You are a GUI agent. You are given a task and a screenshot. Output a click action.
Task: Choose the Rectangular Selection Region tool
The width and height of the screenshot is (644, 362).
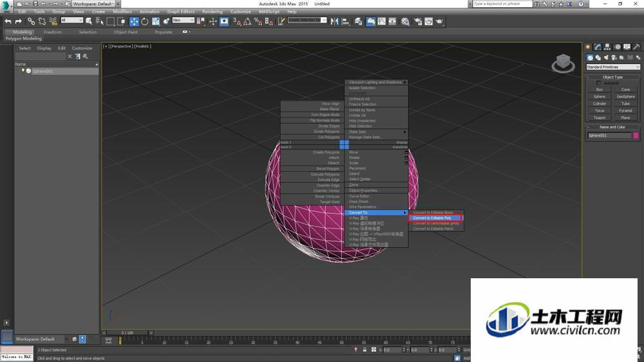coord(111,21)
